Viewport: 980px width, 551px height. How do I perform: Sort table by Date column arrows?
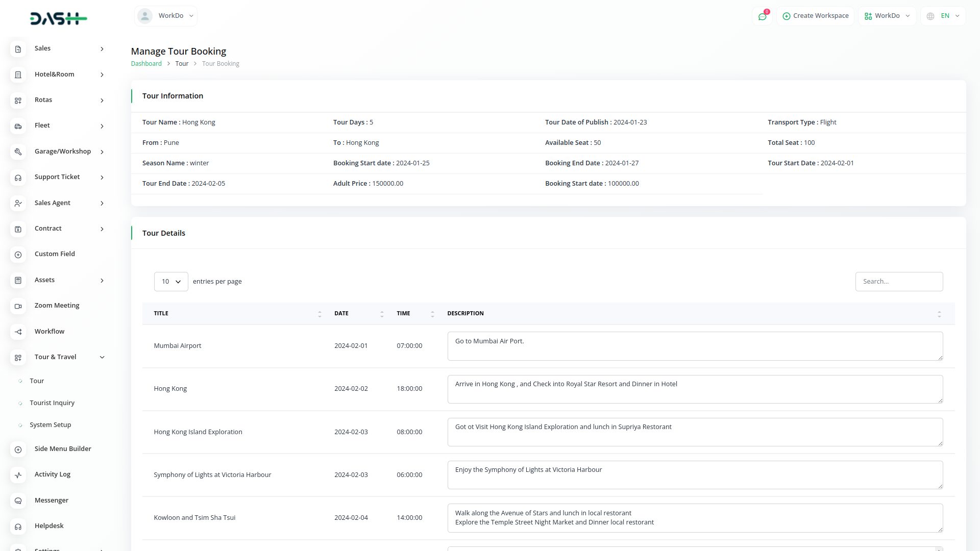[382, 314]
